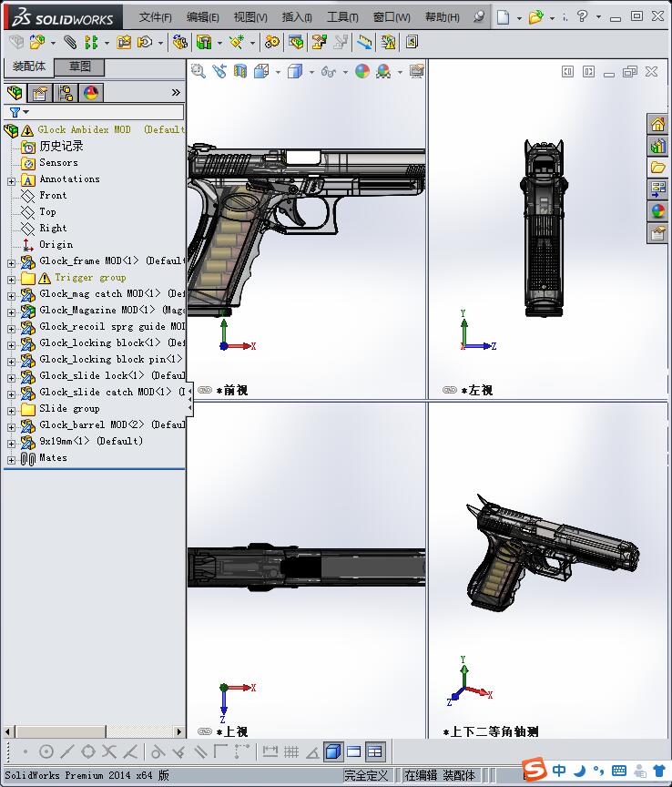
Task: Click the Previous View icon
Action: click(219, 71)
